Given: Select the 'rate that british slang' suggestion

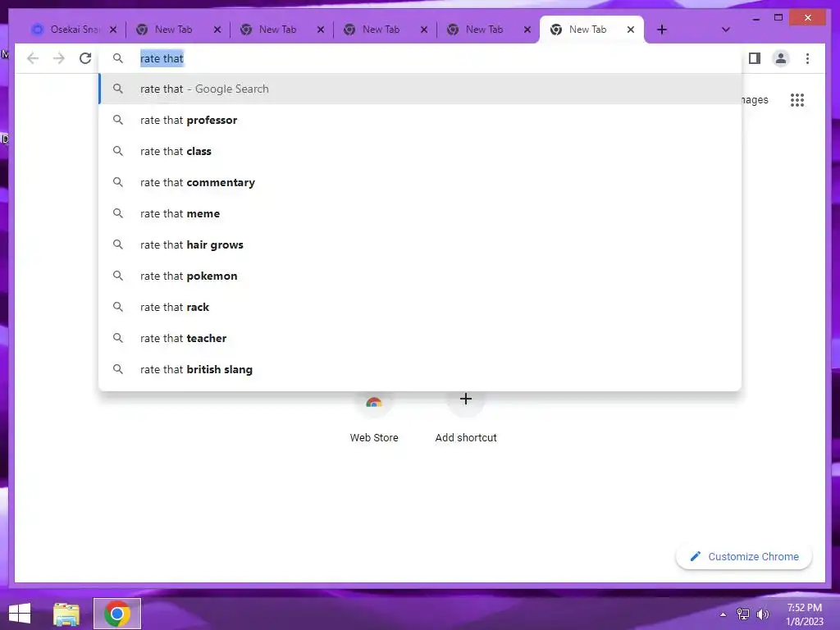Looking at the screenshot, I should click(x=421, y=369).
